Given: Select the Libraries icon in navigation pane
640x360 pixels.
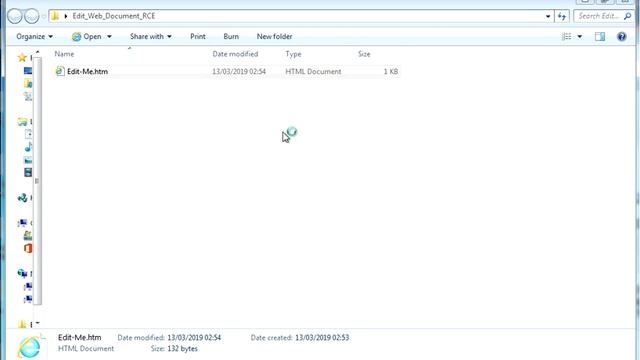Looking at the screenshot, I should 22,122.
